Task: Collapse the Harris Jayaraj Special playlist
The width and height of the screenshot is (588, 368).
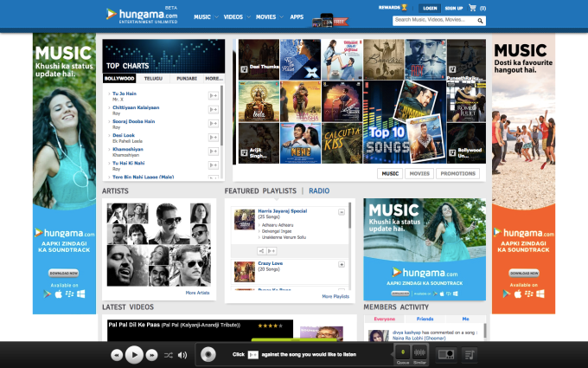Action: pos(342,212)
